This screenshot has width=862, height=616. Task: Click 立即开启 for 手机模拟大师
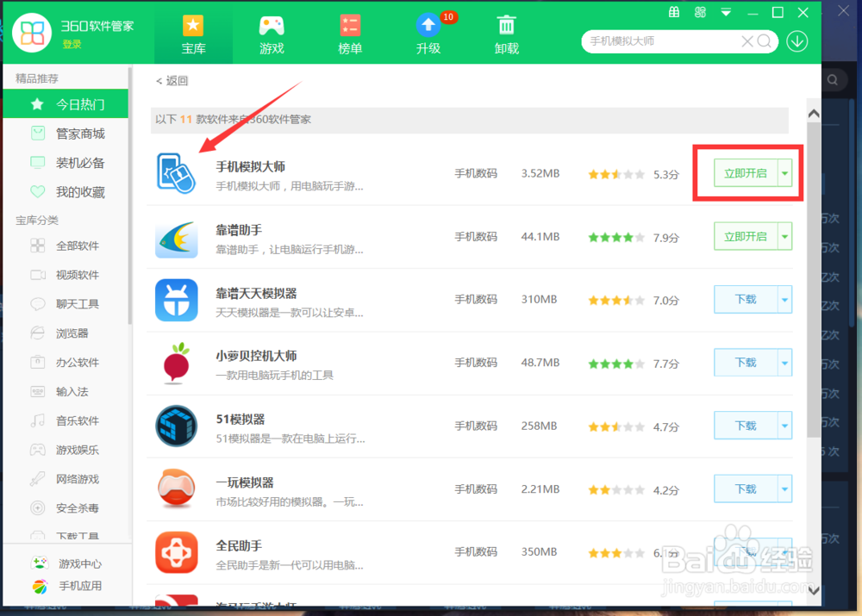click(744, 172)
